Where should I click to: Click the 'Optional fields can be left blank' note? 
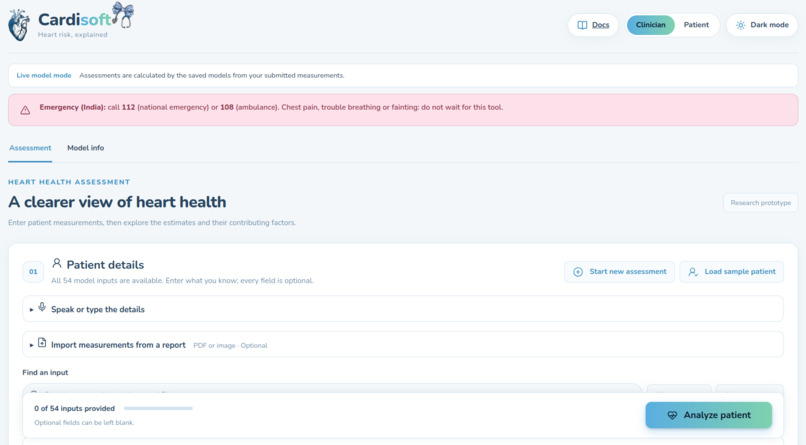click(x=84, y=423)
